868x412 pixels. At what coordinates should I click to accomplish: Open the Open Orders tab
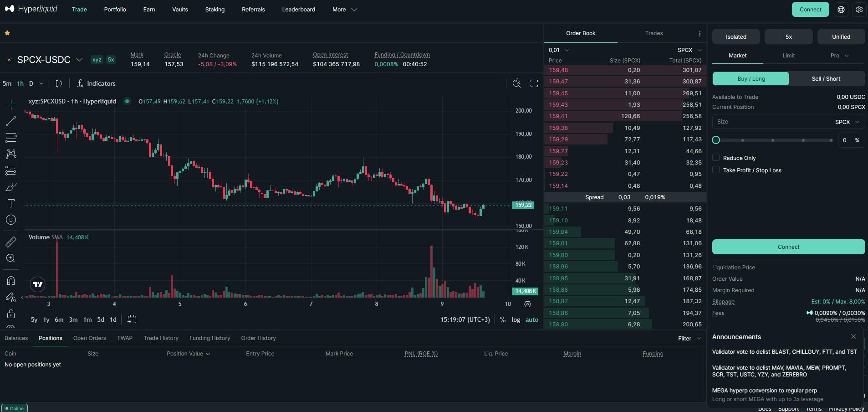click(x=89, y=338)
